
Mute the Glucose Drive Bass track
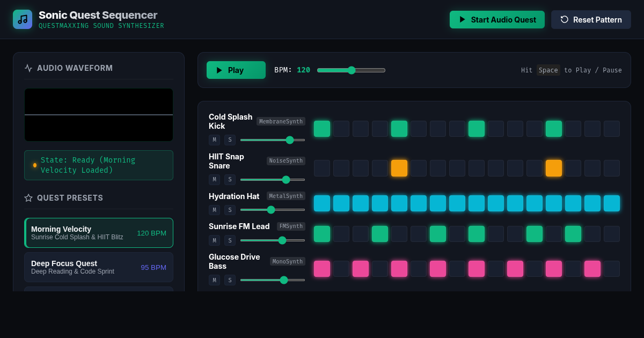click(x=214, y=280)
